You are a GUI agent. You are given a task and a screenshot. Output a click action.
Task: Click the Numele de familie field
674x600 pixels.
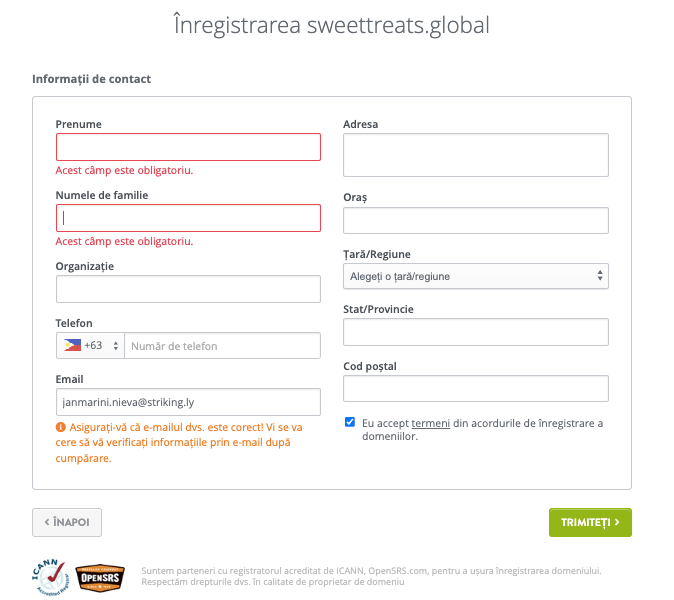[x=188, y=218]
